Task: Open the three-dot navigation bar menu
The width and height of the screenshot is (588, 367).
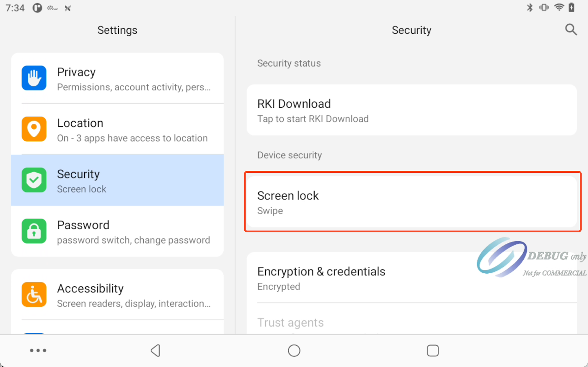Action: [38, 350]
